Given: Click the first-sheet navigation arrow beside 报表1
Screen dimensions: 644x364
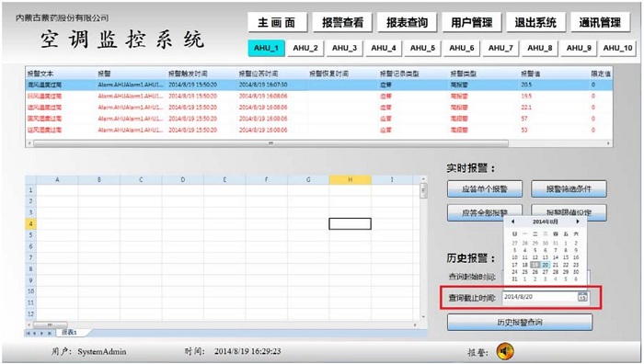Looking at the screenshot, I should [x=28, y=334].
